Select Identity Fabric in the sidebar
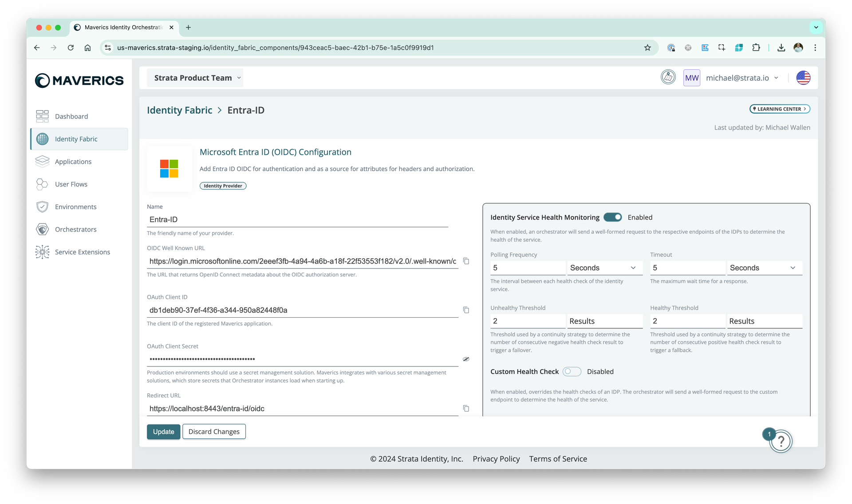The height and width of the screenshot is (504, 852). tap(79, 139)
